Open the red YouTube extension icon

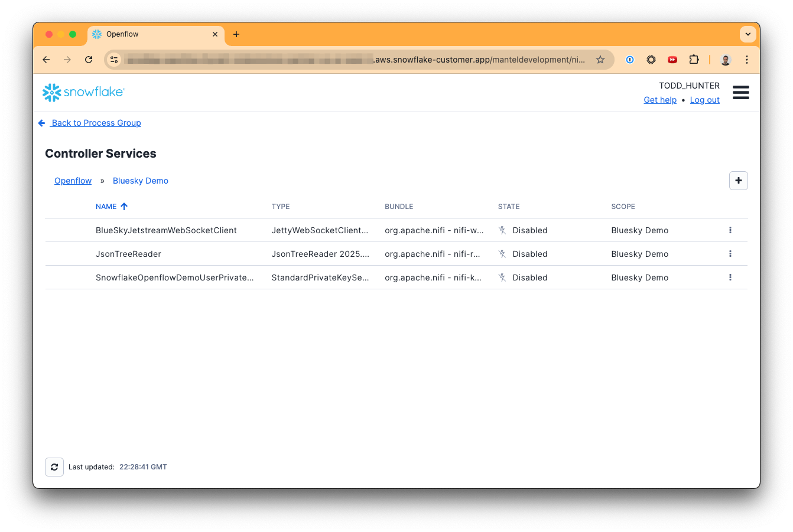672,60
